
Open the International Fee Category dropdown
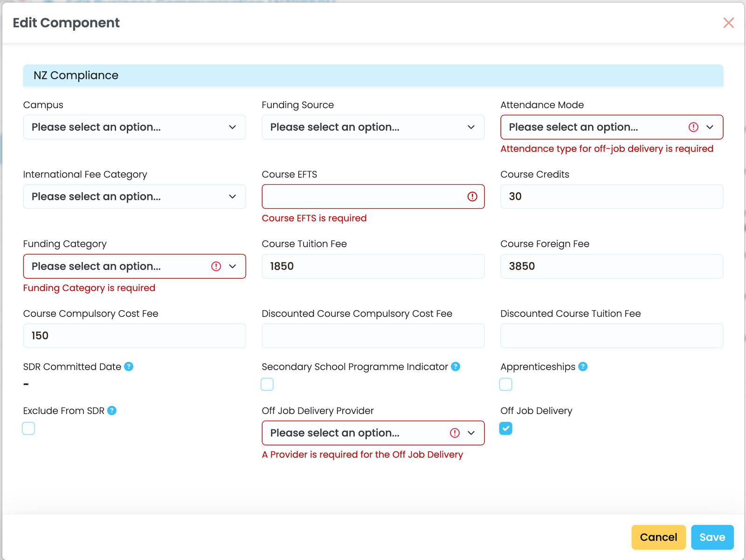pyautogui.click(x=134, y=196)
